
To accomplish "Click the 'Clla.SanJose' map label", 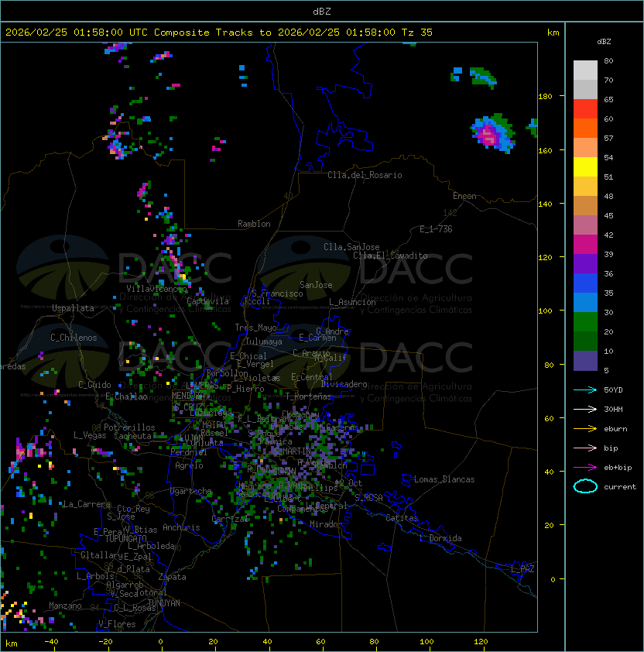I will pyautogui.click(x=351, y=247).
